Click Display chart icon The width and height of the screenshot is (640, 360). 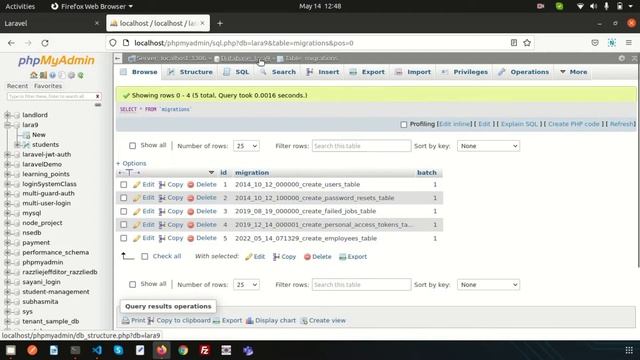249,321
